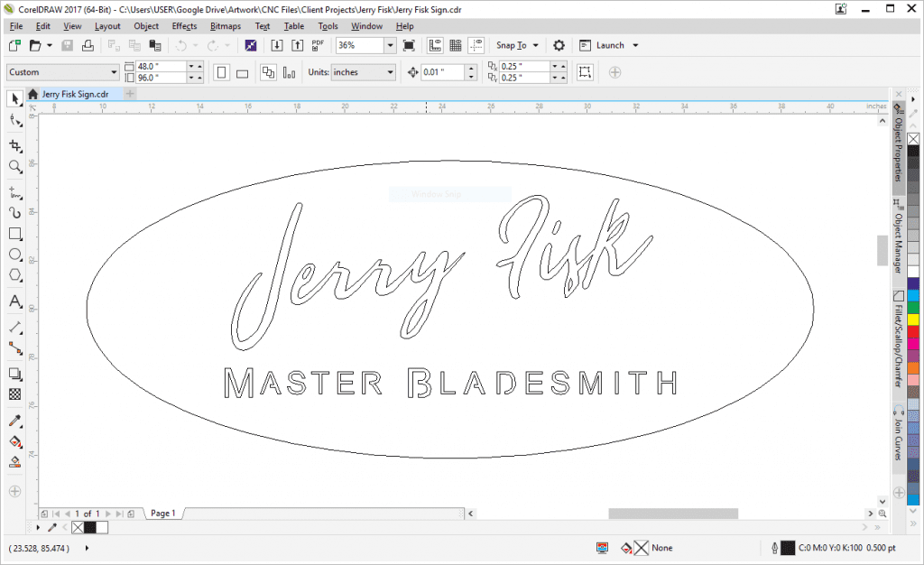Open the Snap To options

point(517,45)
